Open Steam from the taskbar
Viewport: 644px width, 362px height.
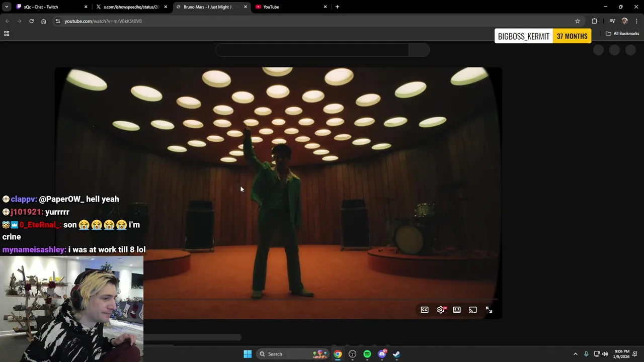tap(396, 354)
